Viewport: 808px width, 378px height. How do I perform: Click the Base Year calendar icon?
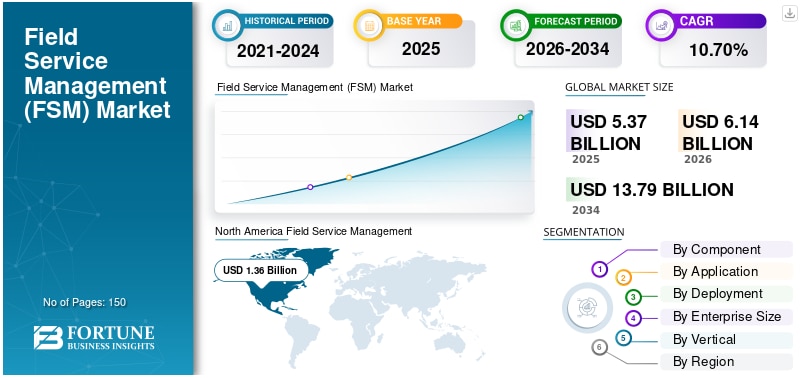(x=369, y=26)
